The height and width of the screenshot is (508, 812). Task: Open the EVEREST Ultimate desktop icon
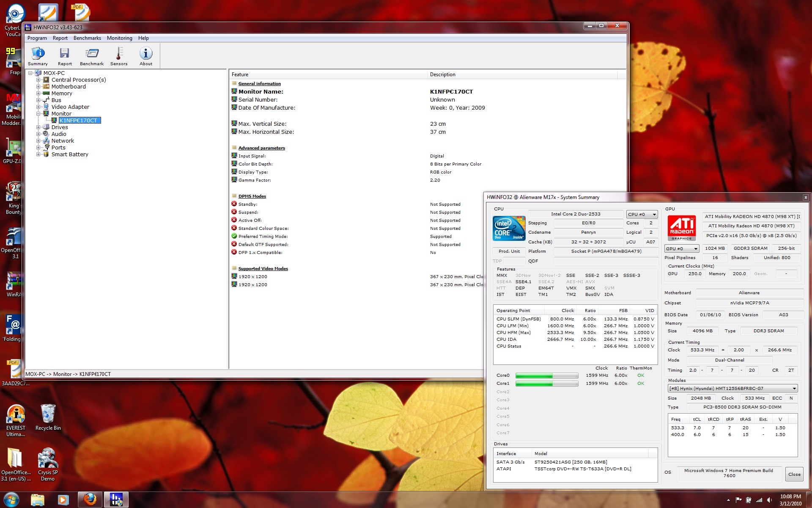tap(16, 420)
